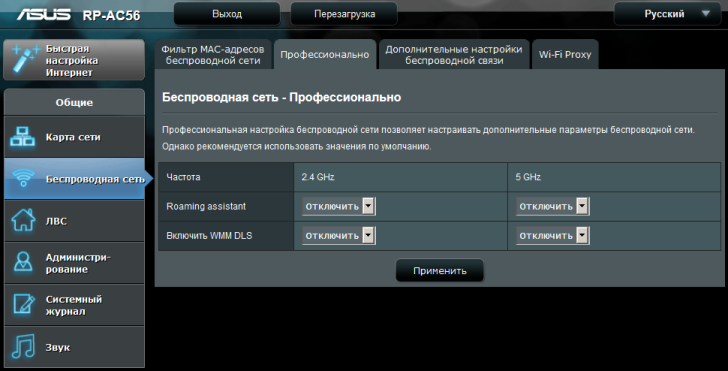Click the Выход logout button
728x371 pixels.
227,14
